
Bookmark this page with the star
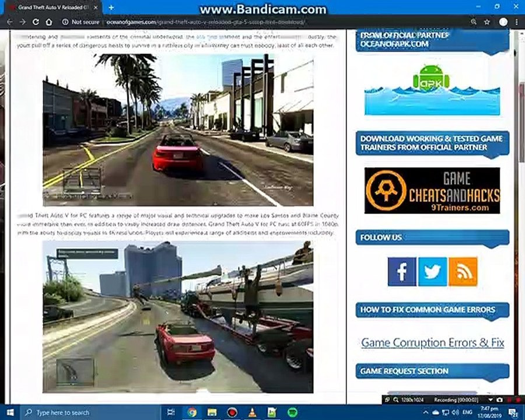[487, 22]
